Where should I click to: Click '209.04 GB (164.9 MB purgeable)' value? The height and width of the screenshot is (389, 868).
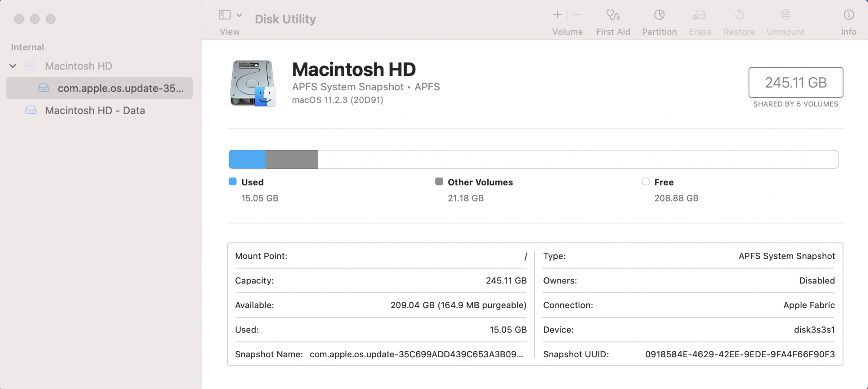click(458, 305)
